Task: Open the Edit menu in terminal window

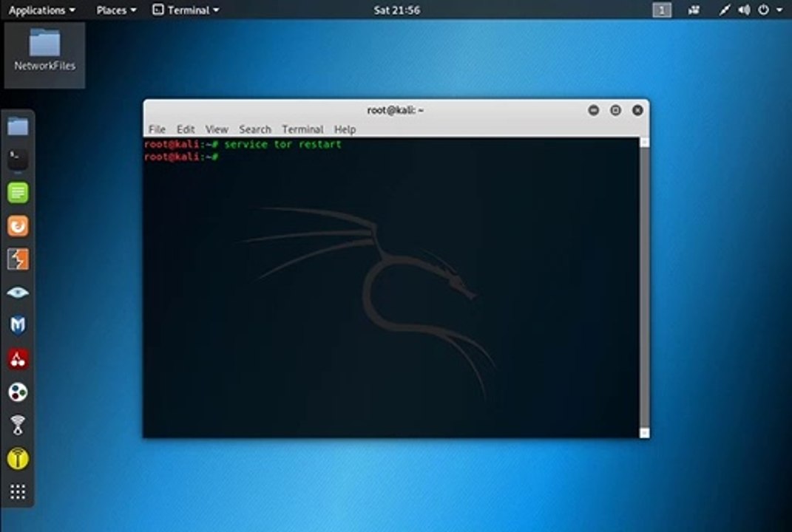Action: (186, 129)
